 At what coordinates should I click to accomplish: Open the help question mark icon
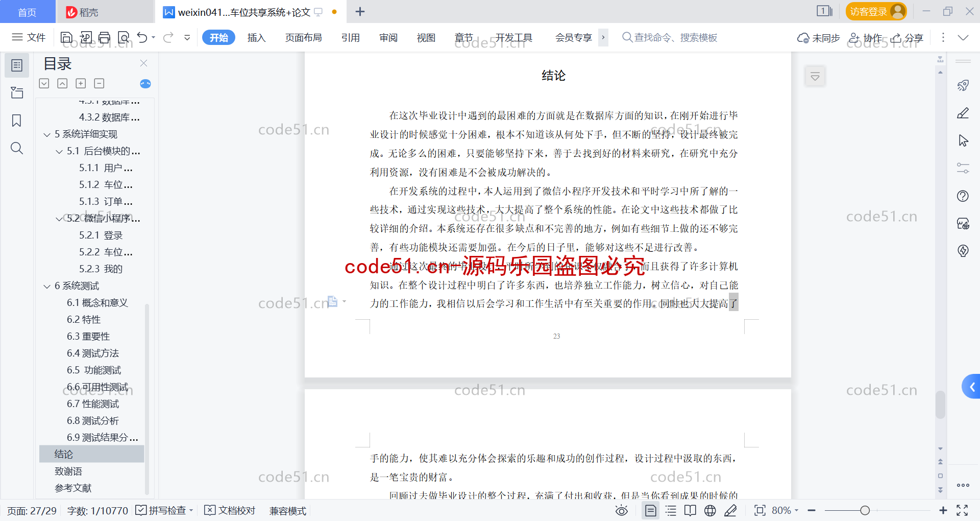pos(963,196)
